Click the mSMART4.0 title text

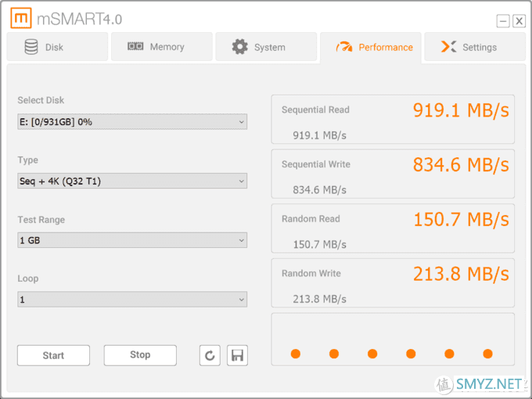[x=79, y=19]
